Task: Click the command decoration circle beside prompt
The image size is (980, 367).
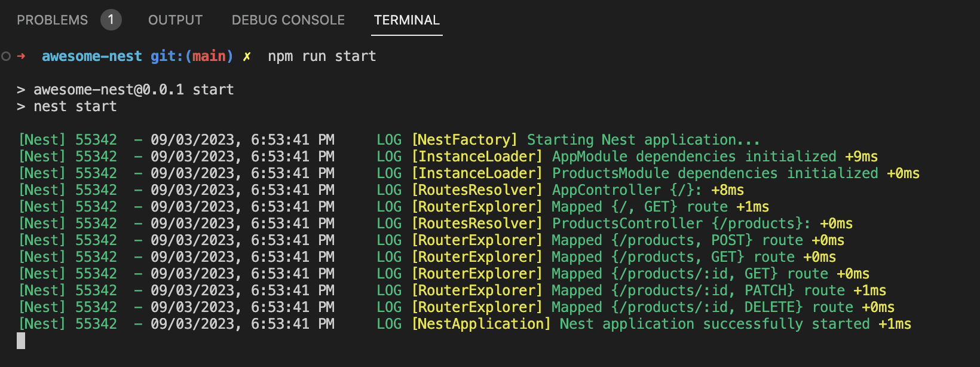Action: pos(6,56)
